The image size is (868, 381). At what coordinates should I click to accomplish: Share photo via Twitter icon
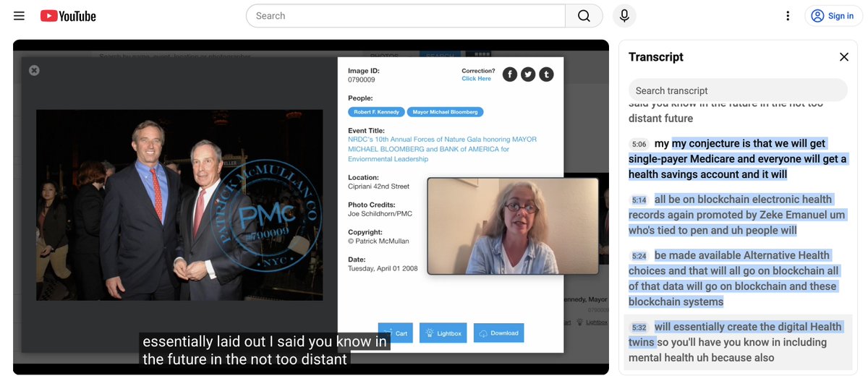click(528, 74)
